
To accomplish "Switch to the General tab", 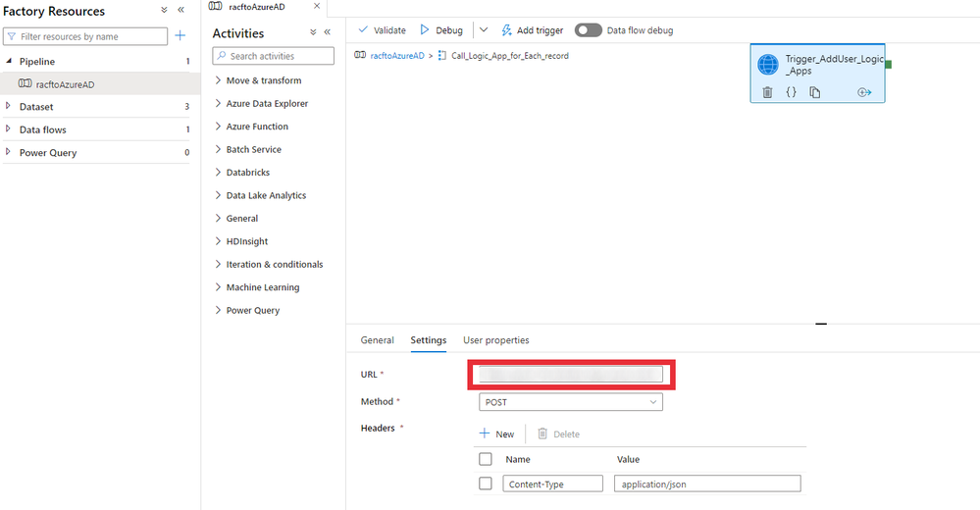I will click(377, 340).
